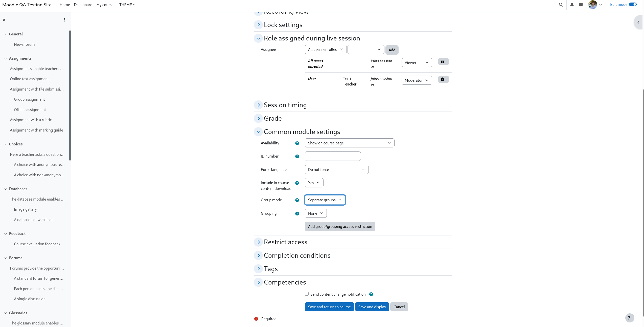Expand Completion conditions section

[x=258, y=255]
